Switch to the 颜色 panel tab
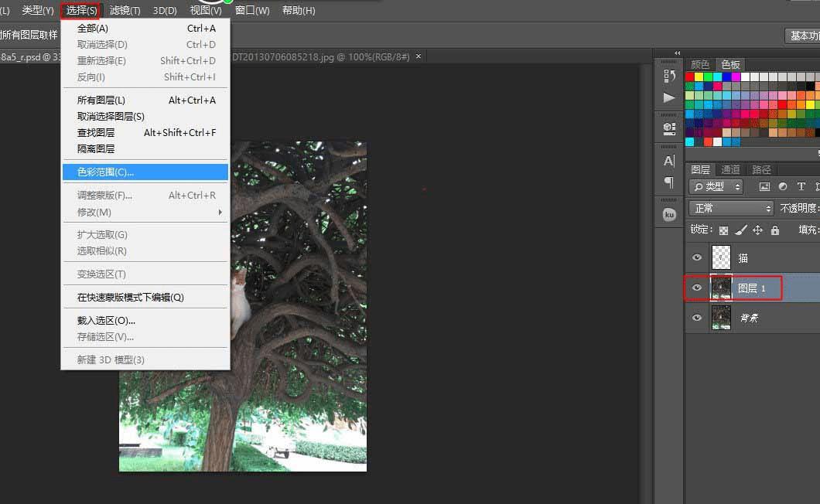Image resolution: width=820 pixels, height=504 pixels. 700,64
